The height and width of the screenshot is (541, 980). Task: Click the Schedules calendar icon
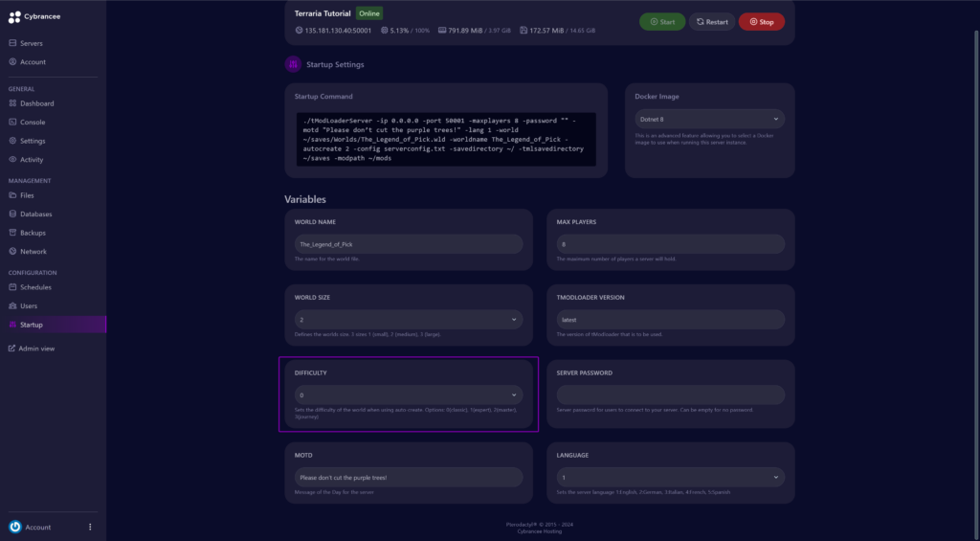click(12, 287)
